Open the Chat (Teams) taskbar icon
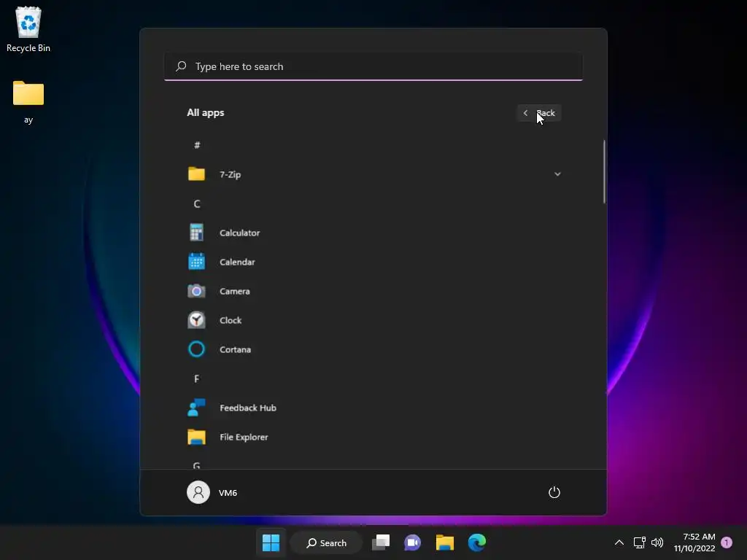Viewport: 747px width, 560px height. click(413, 542)
